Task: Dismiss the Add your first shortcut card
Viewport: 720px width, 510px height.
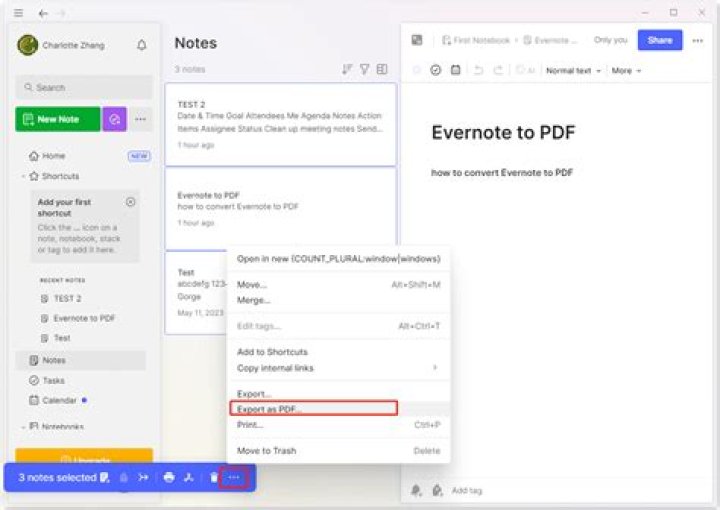Action: (x=130, y=202)
